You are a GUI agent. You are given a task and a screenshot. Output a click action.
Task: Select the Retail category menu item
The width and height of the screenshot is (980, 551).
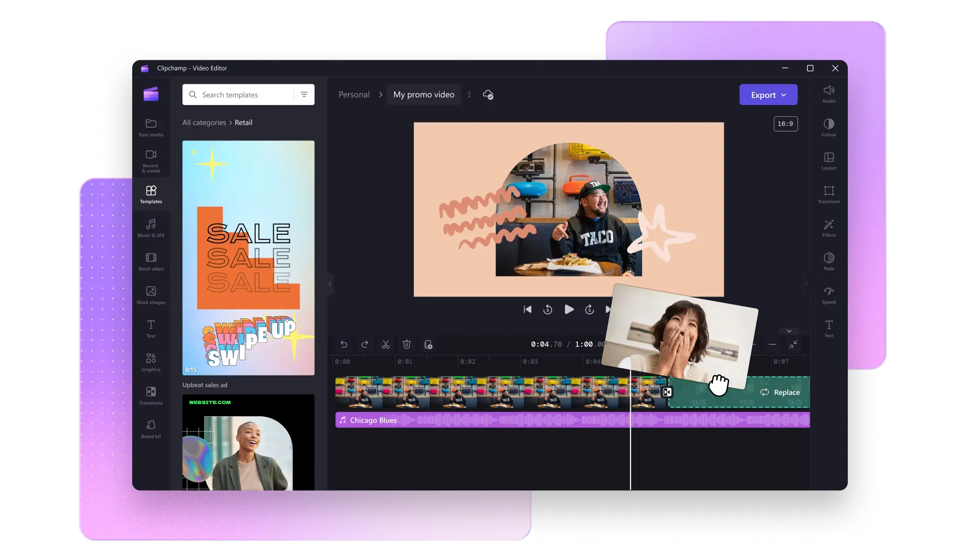click(x=243, y=122)
